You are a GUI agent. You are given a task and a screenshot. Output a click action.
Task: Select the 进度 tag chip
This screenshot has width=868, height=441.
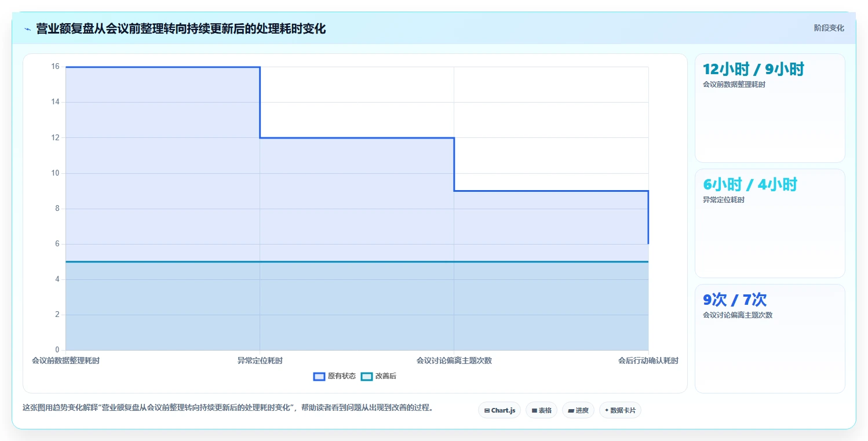click(x=578, y=410)
